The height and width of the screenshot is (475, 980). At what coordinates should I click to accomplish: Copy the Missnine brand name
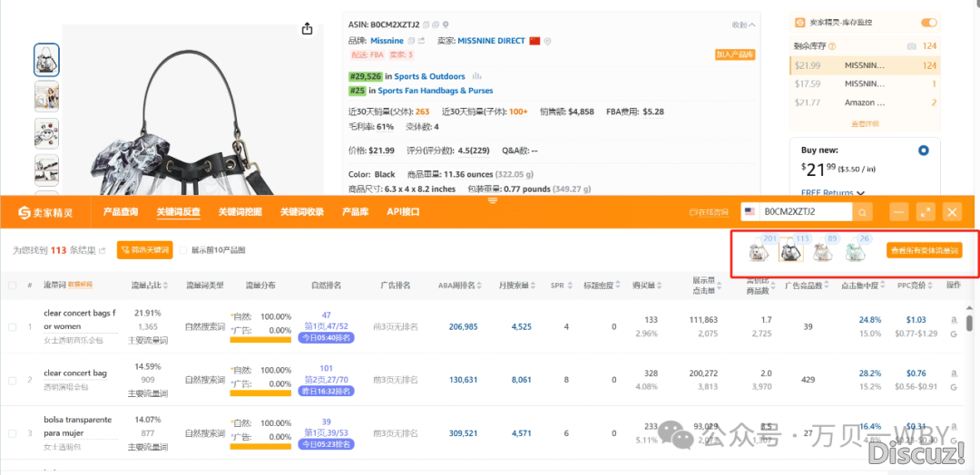[x=411, y=41]
